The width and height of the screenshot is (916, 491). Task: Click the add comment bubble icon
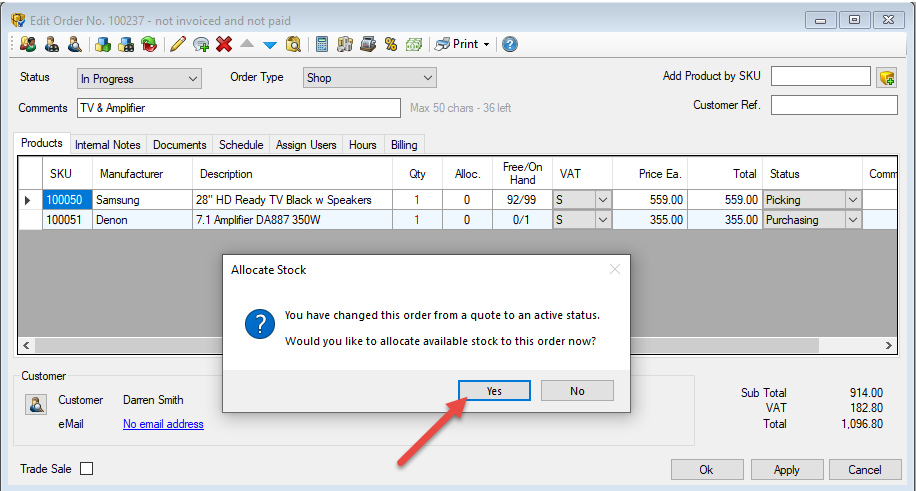(201, 44)
